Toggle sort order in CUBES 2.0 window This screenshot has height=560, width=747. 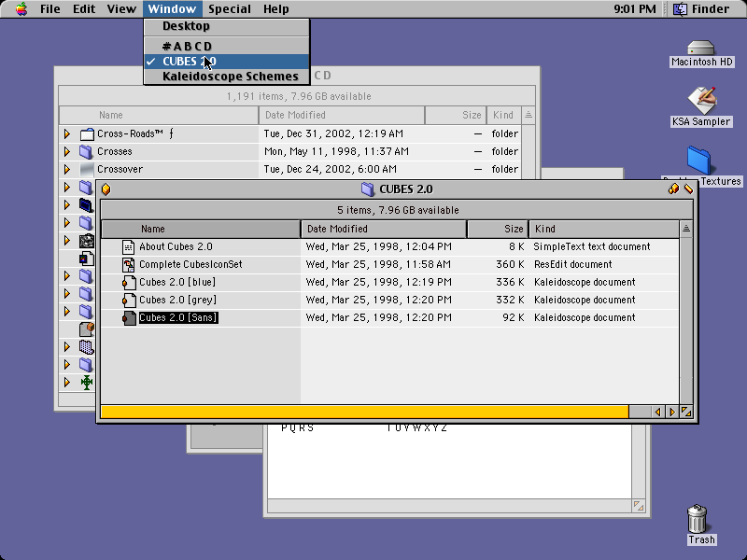686,229
